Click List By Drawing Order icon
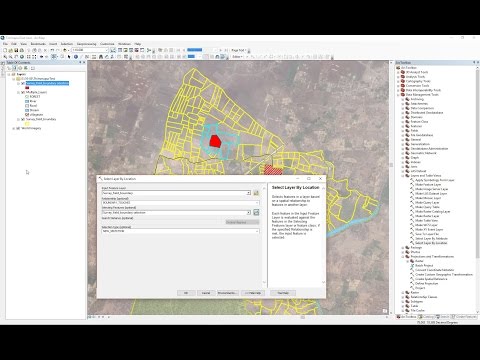480x360 pixels. (x=9, y=68)
